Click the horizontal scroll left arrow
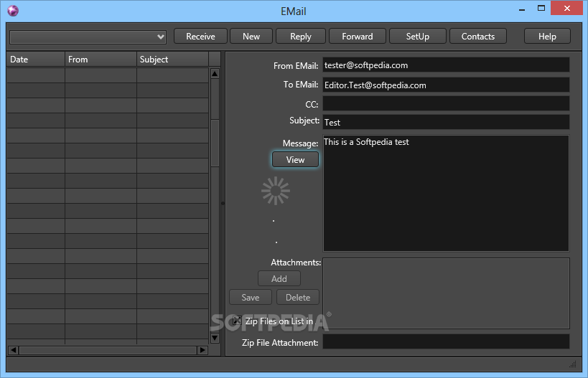Image resolution: width=588 pixels, height=378 pixels. click(13, 350)
